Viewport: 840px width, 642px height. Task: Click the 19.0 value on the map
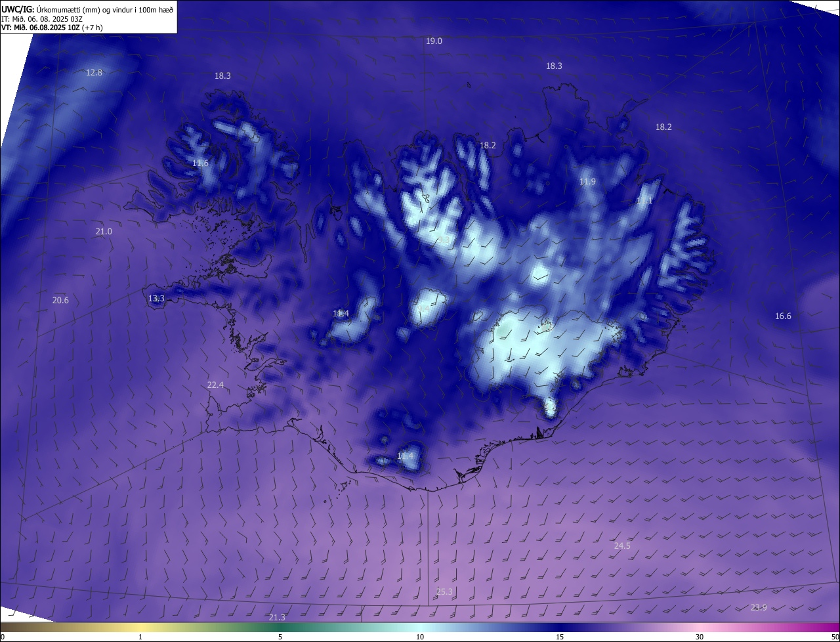[x=434, y=41]
